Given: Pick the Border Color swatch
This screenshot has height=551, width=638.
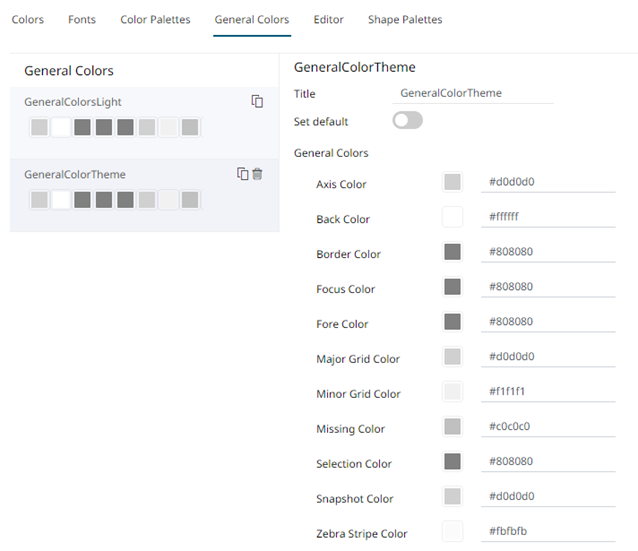Looking at the screenshot, I should click(x=452, y=252).
